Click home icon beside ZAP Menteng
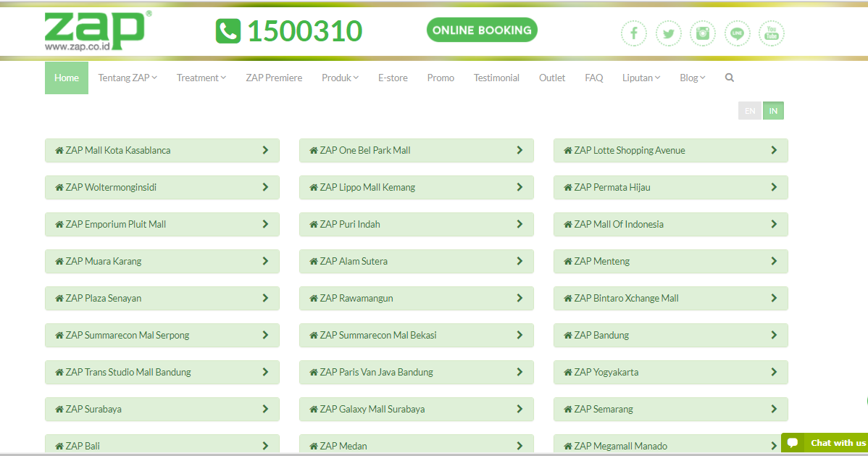The image size is (868, 456). (567, 261)
